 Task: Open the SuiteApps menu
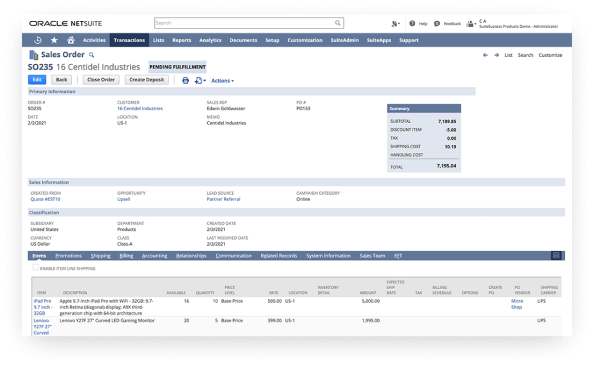(x=379, y=40)
